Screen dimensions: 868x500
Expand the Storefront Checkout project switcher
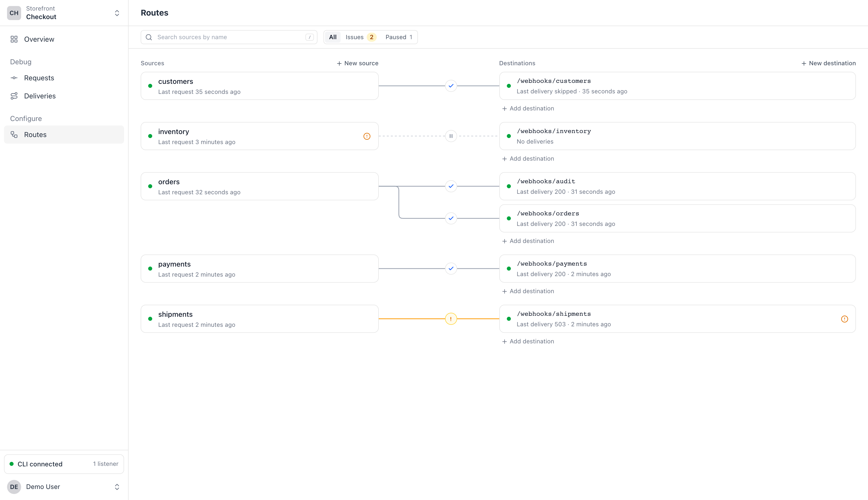(x=64, y=13)
